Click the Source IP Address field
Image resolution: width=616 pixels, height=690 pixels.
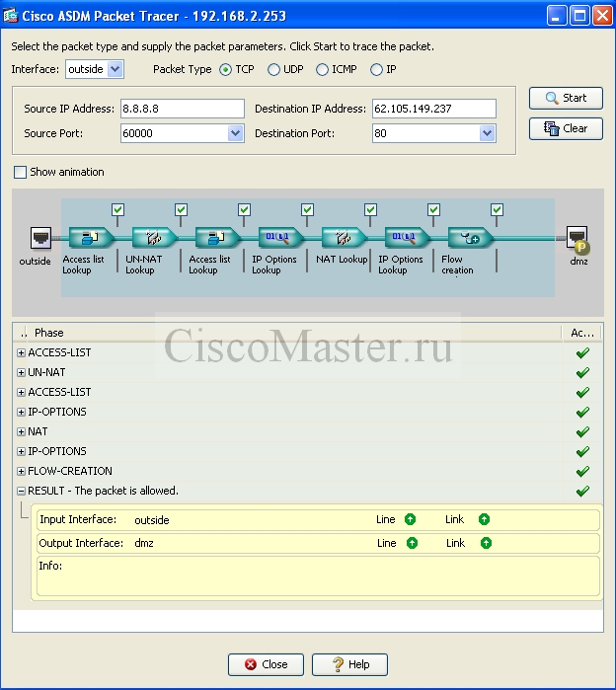click(x=183, y=109)
